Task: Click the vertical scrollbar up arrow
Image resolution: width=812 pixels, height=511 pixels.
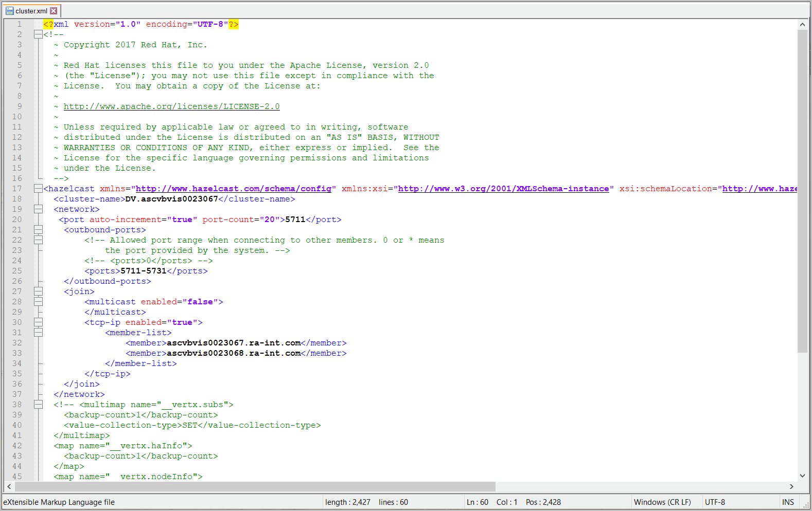Action: coord(802,25)
